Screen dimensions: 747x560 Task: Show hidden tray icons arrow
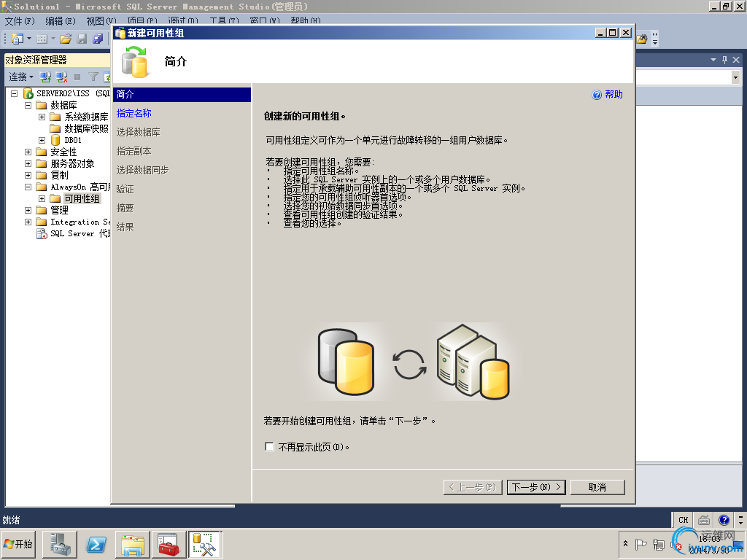(625, 543)
